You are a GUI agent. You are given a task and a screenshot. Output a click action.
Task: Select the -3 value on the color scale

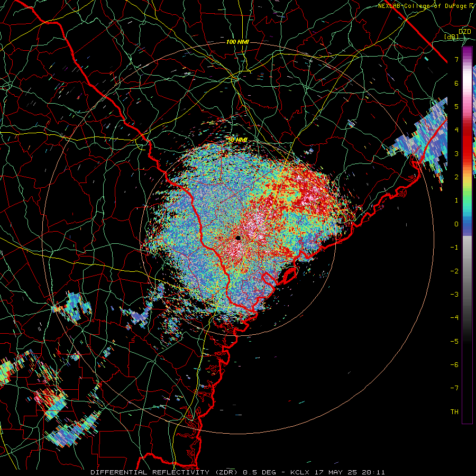click(454, 295)
